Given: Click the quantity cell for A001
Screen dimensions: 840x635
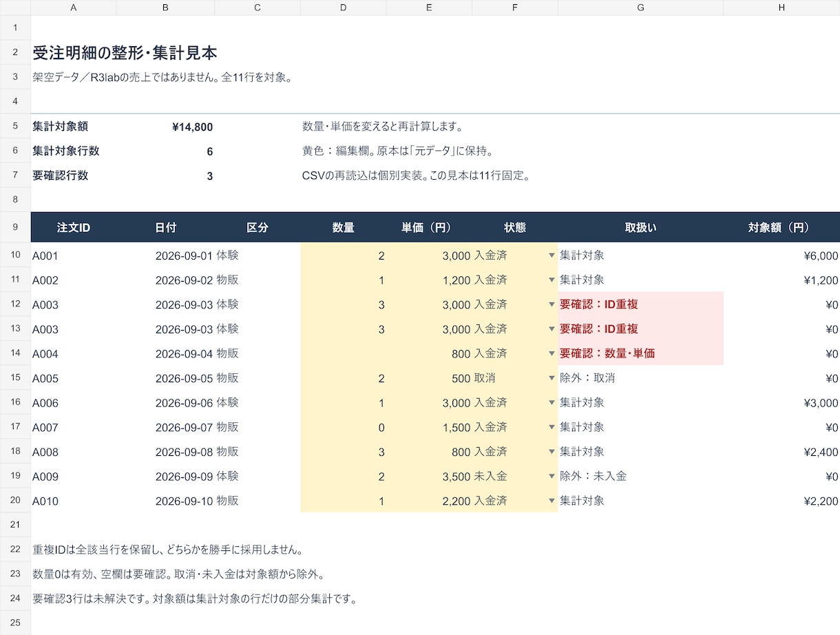Looking at the screenshot, I should pyautogui.click(x=344, y=256).
